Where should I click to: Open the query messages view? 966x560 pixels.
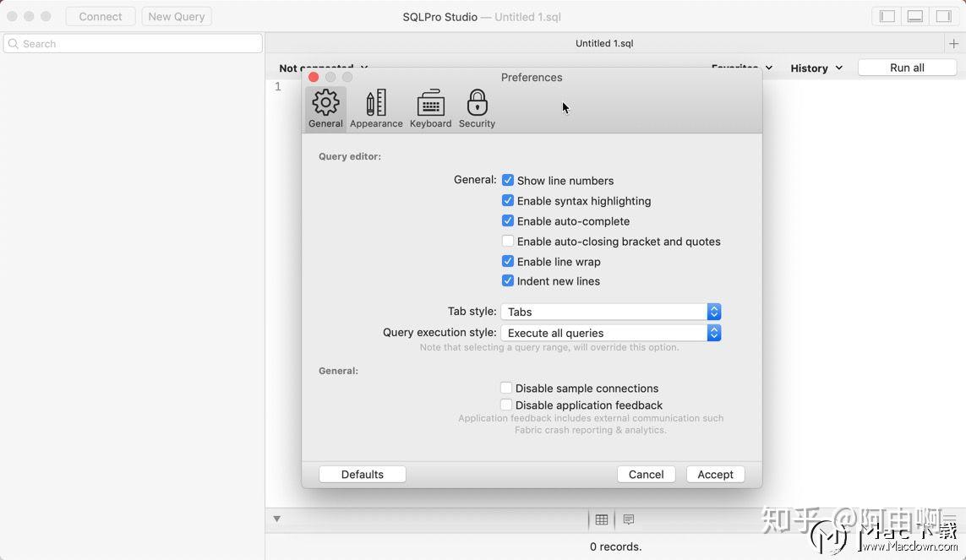click(x=628, y=519)
